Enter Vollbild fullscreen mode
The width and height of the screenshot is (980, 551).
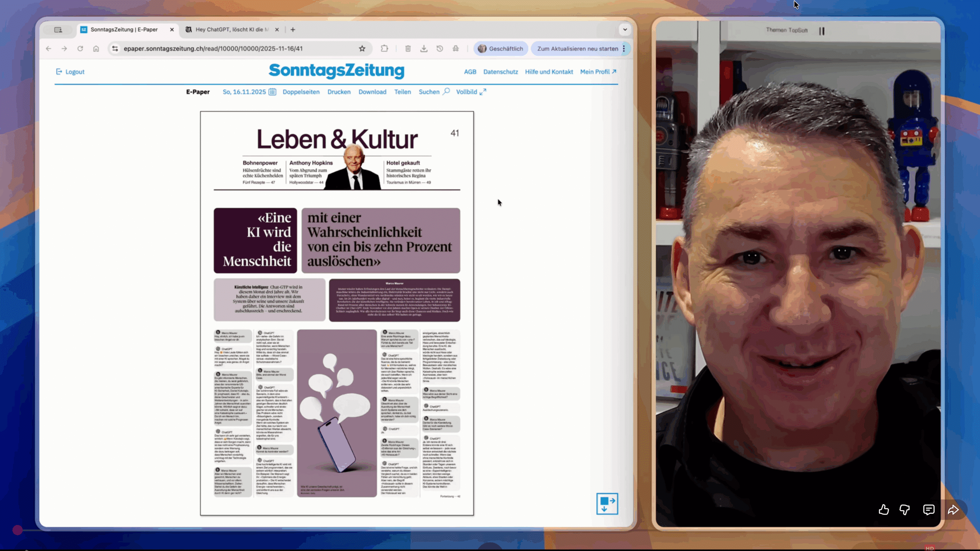[x=471, y=92]
